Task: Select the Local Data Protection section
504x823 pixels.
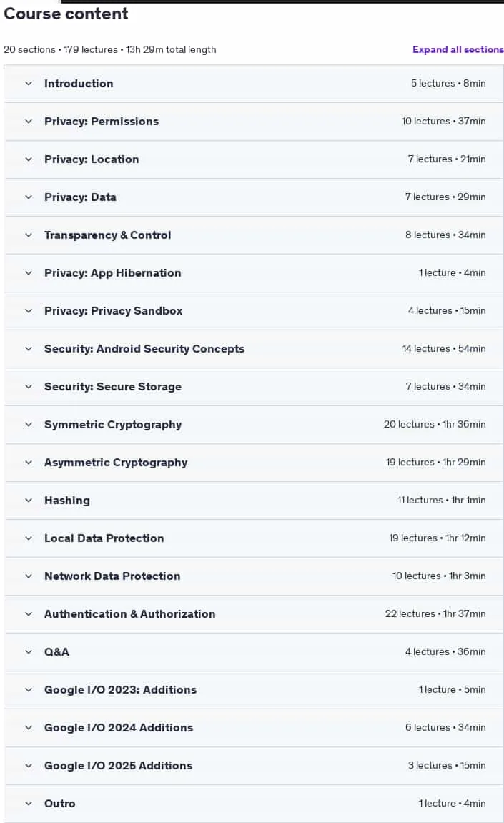Action: pos(254,538)
